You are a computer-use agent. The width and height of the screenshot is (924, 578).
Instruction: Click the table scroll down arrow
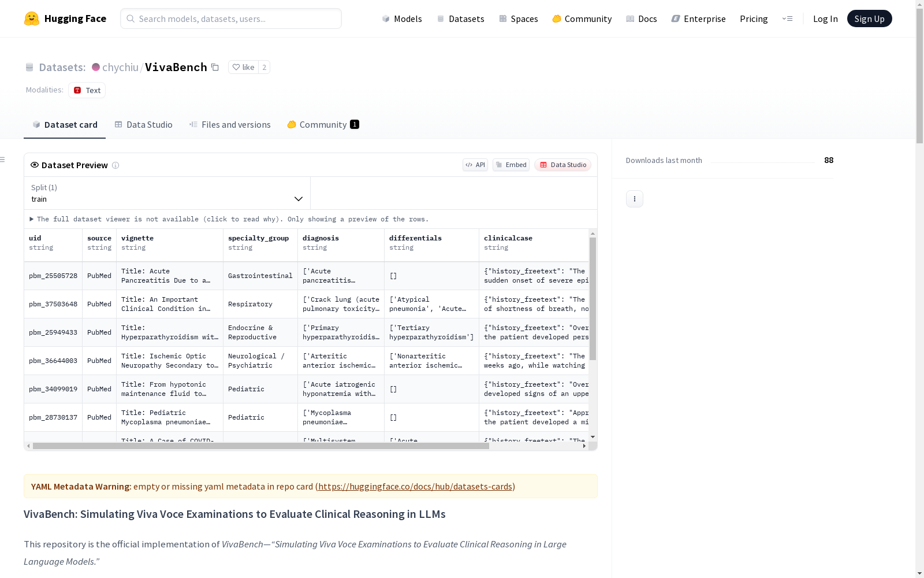(x=593, y=437)
